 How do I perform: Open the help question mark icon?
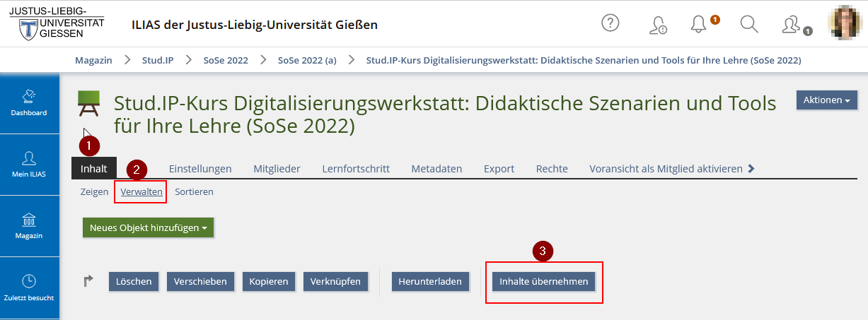(x=610, y=23)
